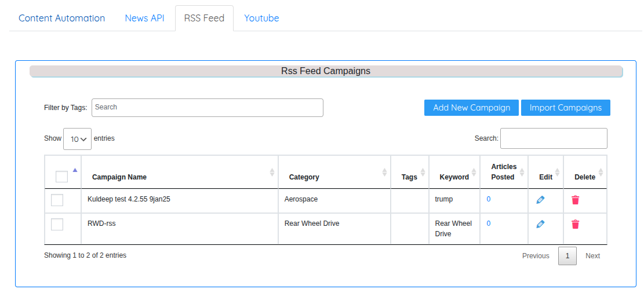
Task: Edit the Kuldeep test campaign pencil icon
Action: [x=540, y=200]
